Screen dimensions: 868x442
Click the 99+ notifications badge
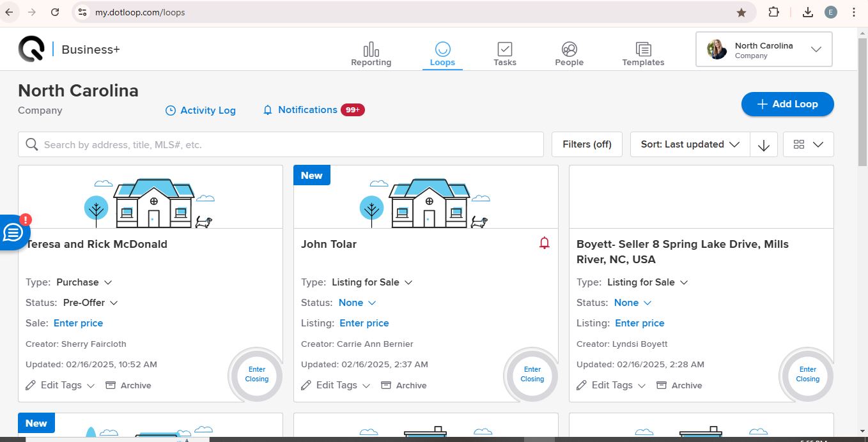pos(353,110)
